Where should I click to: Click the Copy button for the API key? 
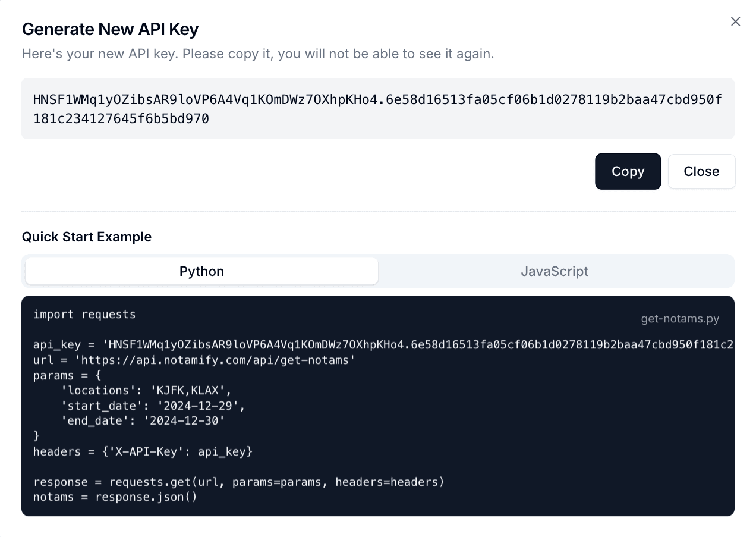(628, 171)
